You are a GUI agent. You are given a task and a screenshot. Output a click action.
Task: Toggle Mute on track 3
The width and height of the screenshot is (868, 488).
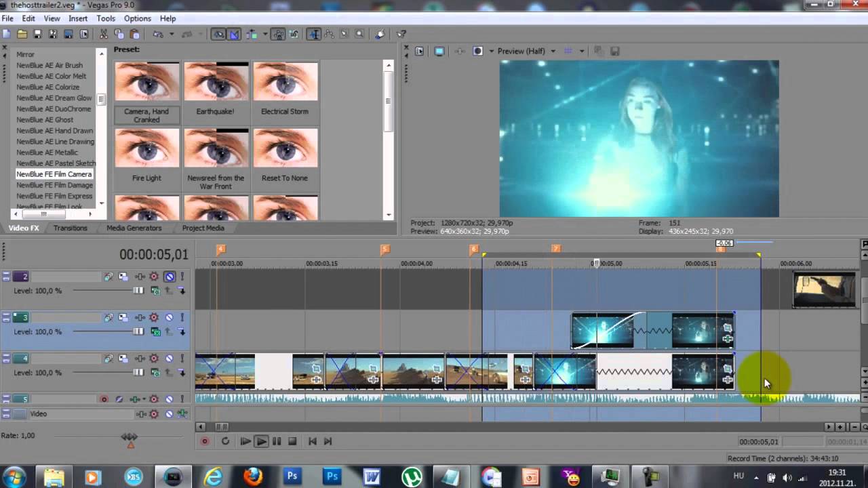pos(170,317)
